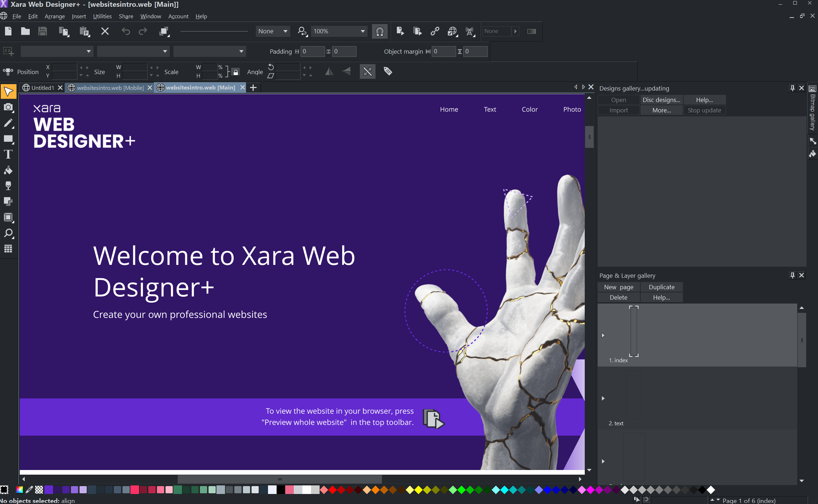Select the Selector arrow tool
818x504 pixels.
tap(9, 92)
